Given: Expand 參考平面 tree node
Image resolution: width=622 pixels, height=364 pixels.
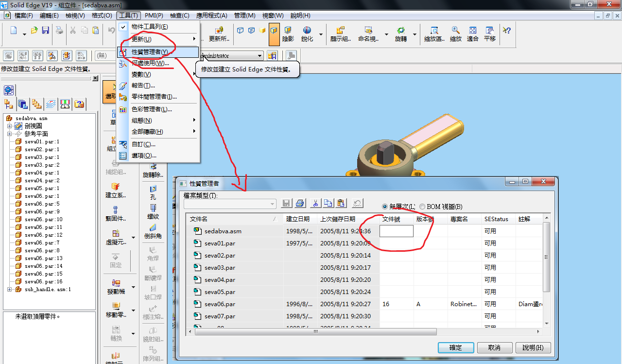Looking at the screenshot, I should coord(9,134).
